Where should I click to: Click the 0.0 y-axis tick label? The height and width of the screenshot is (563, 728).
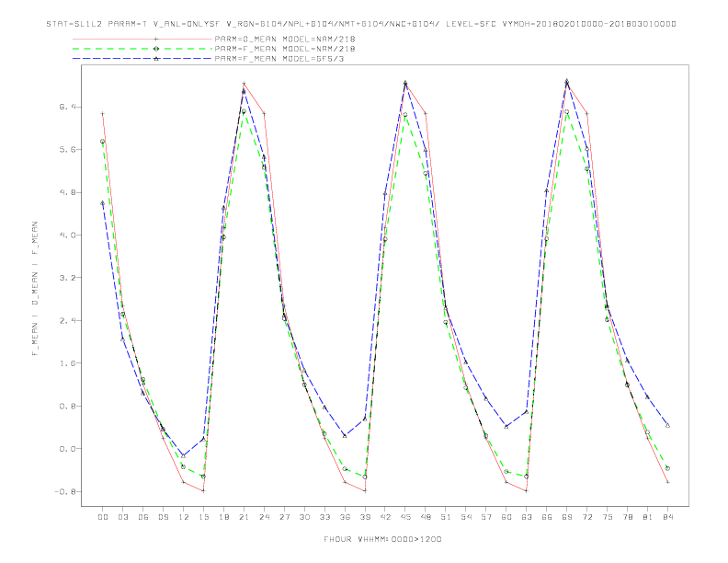pos(67,449)
